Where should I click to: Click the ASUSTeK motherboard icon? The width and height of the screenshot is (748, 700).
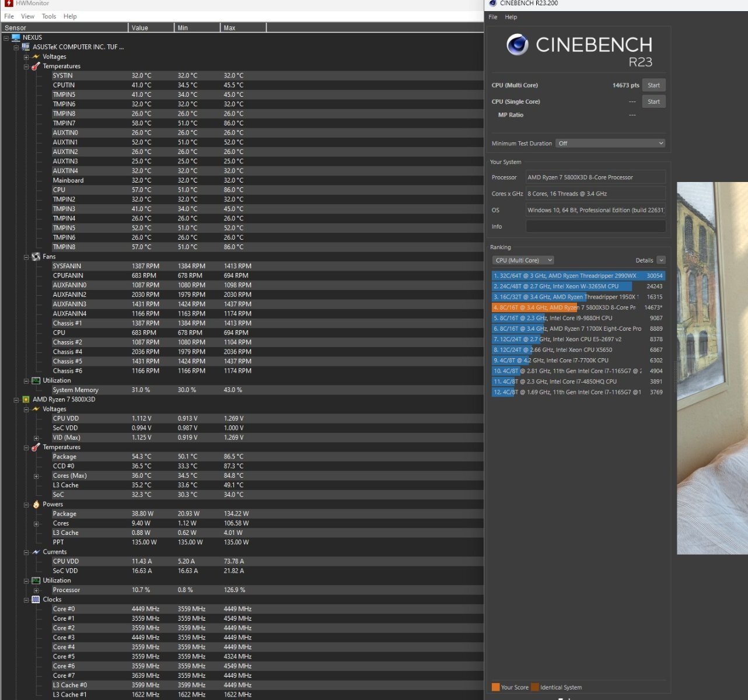(26, 47)
